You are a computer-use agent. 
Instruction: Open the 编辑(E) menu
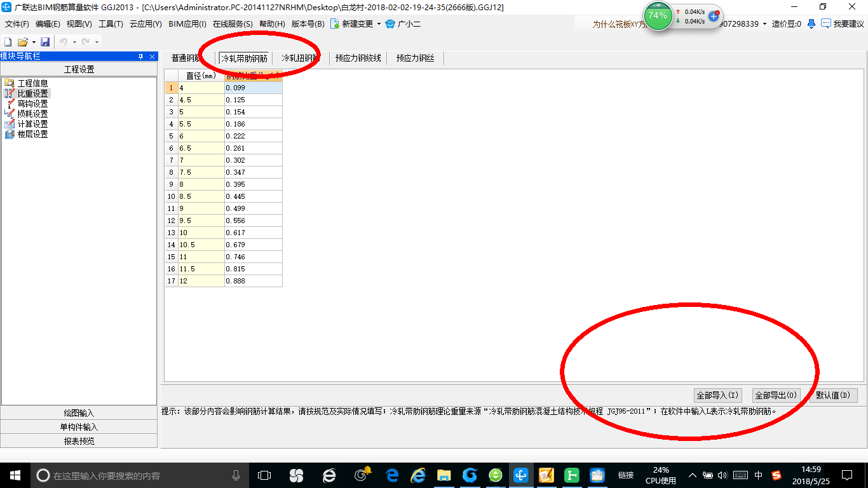click(x=48, y=24)
